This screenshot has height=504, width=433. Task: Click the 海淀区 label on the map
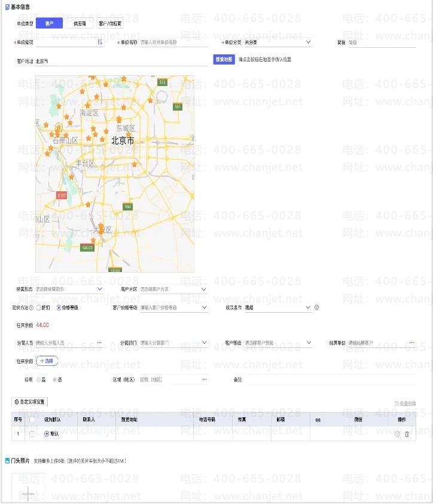pyautogui.click(x=89, y=113)
